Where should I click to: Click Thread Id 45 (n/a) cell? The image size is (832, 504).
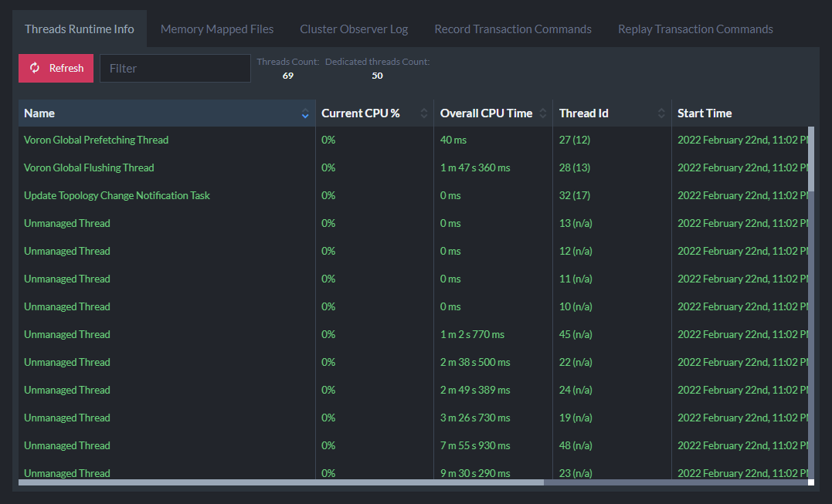(576, 334)
